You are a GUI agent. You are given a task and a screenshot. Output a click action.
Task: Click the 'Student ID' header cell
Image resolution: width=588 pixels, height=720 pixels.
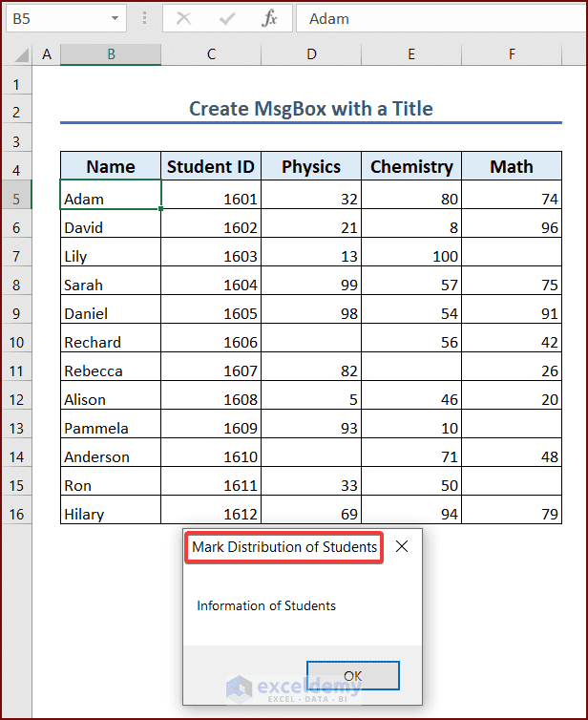pos(211,166)
